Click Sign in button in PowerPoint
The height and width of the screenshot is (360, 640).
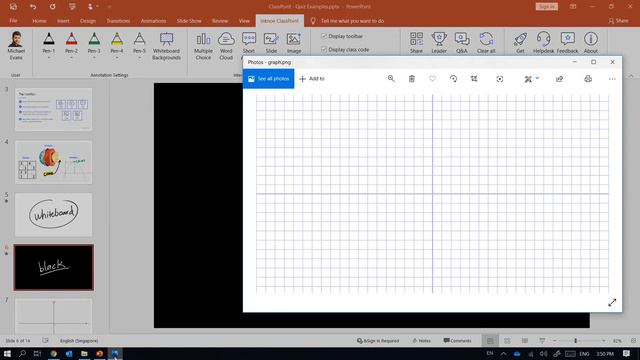coord(547,7)
